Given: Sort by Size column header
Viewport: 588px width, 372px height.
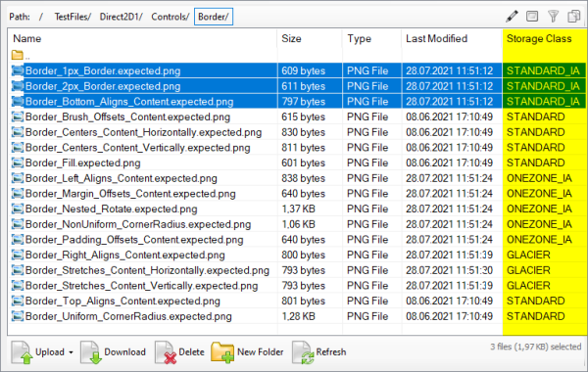Looking at the screenshot, I should click(x=291, y=38).
